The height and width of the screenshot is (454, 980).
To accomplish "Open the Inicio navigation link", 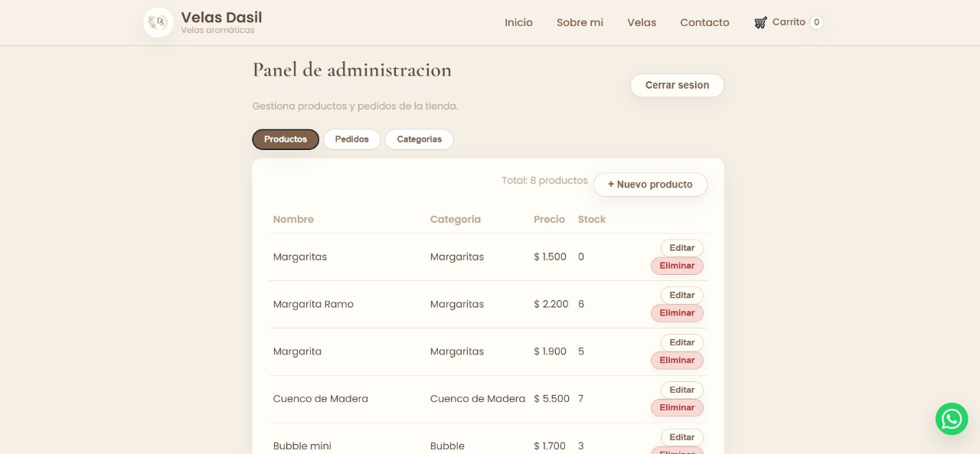I will coord(518,22).
